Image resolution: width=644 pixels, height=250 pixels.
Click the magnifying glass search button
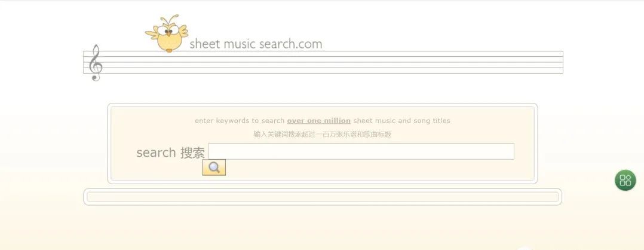pyautogui.click(x=214, y=167)
